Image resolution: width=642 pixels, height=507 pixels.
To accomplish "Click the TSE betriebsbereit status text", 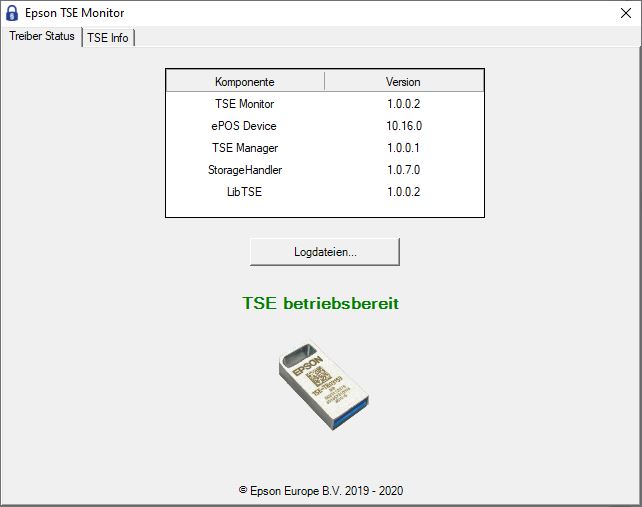I will pyautogui.click(x=321, y=303).
